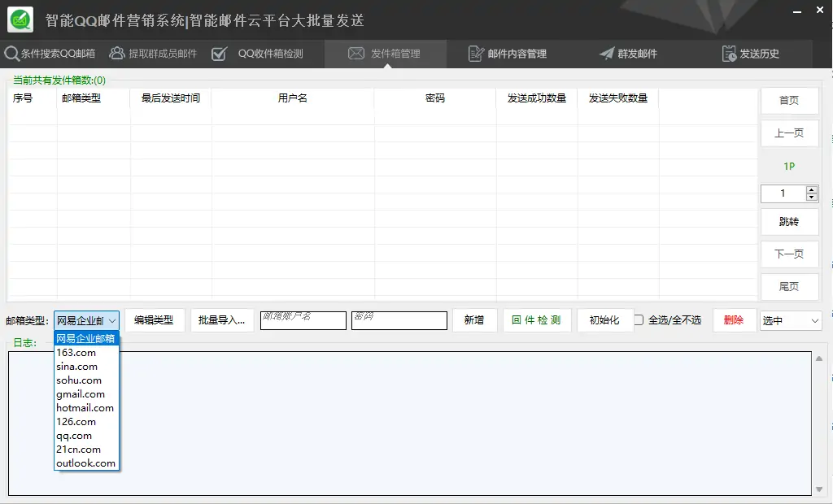Viewport: 833px width, 504px height.
Task: Click the 新增 add button
Action: (474, 319)
